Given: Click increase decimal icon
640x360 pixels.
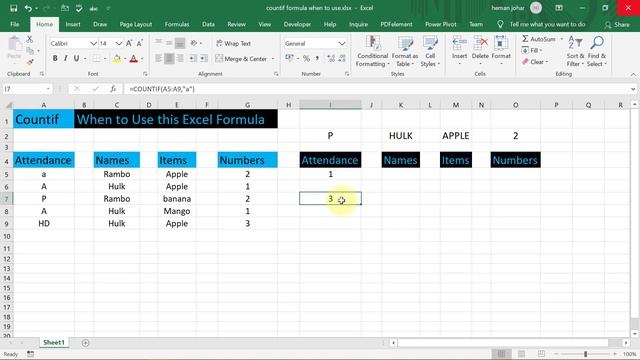Looking at the screenshot, I should pyautogui.click(x=331, y=58).
